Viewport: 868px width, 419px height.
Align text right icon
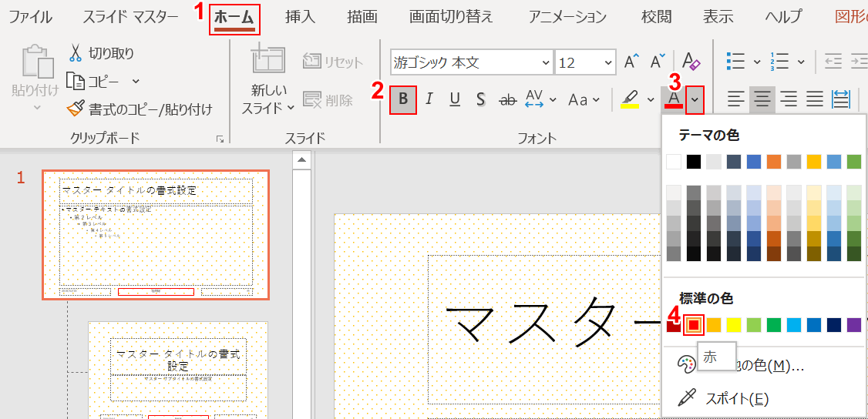click(789, 99)
